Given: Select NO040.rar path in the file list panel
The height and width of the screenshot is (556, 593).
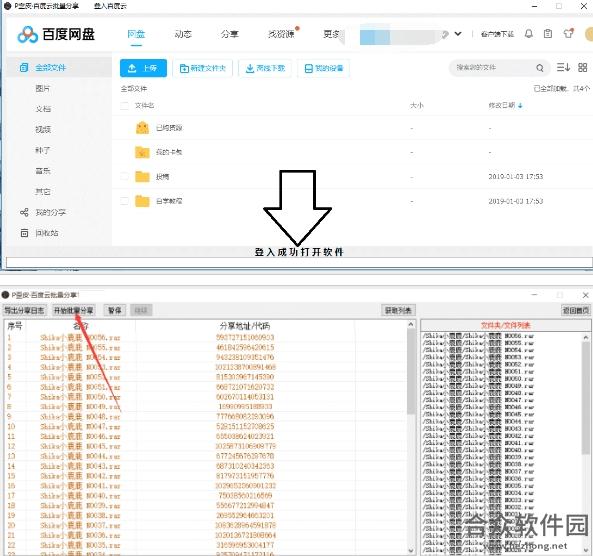Looking at the screenshot, I should [478, 450].
